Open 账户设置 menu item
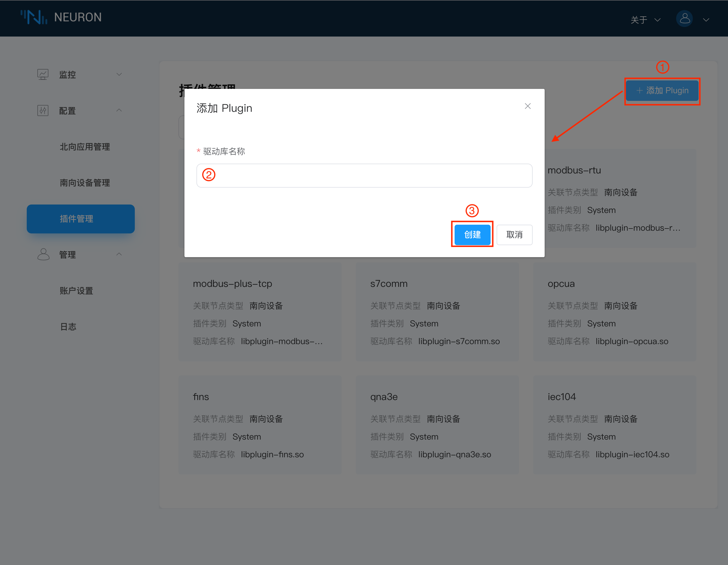The image size is (728, 565). 76,290
